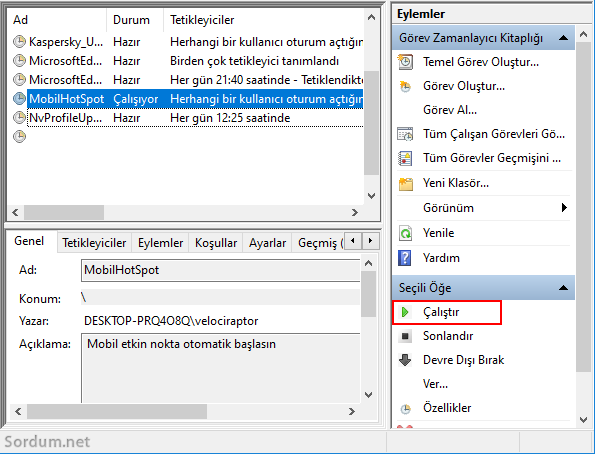This screenshot has width=595, height=454.
Task: Select the NvProfileUp... task row
Action: pos(188,118)
